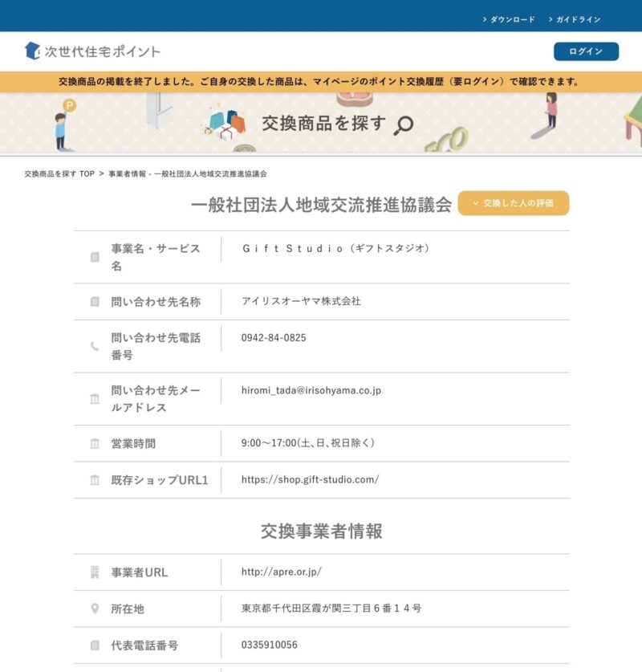The height and width of the screenshot is (672, 642).
Task: Expand the 交換した人の評価 dropdown
Action: tap(514, 204)
